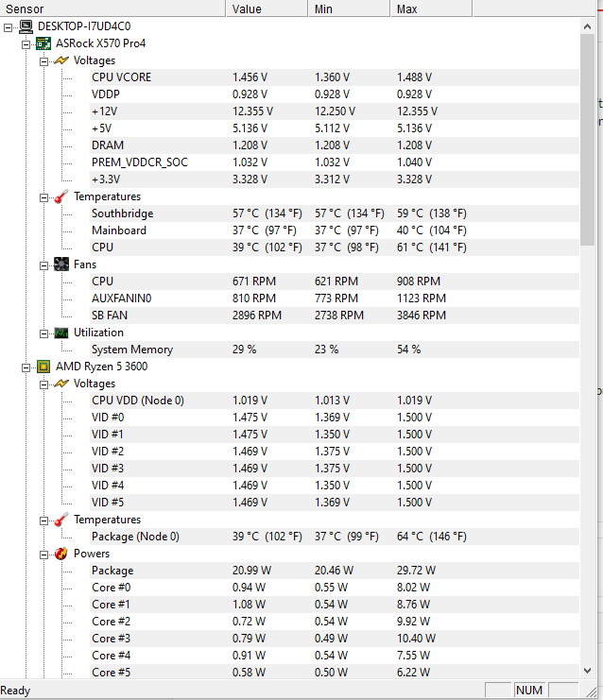The image size is (603, 700).
Task: Select the AUXFANIN0 fan row
Action: 335,299
